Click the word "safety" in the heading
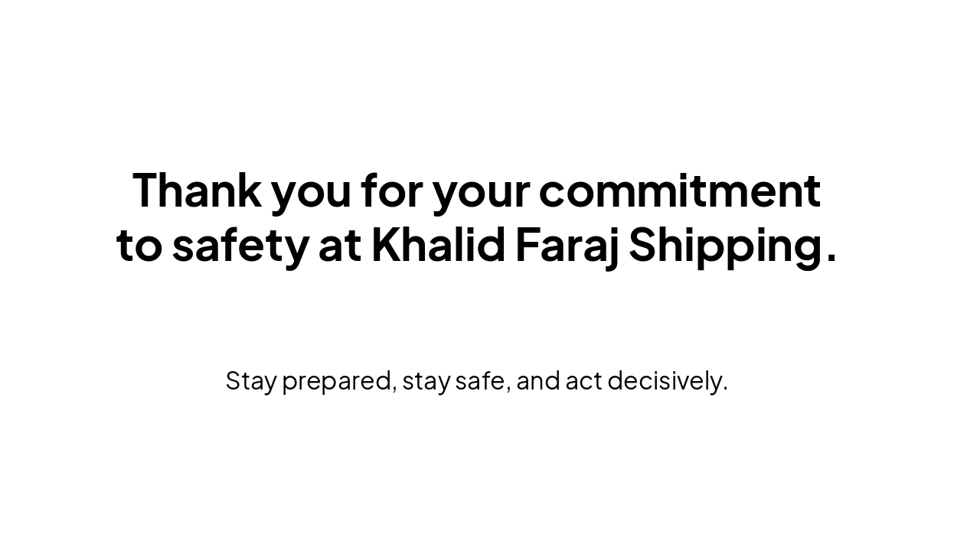 239,245
